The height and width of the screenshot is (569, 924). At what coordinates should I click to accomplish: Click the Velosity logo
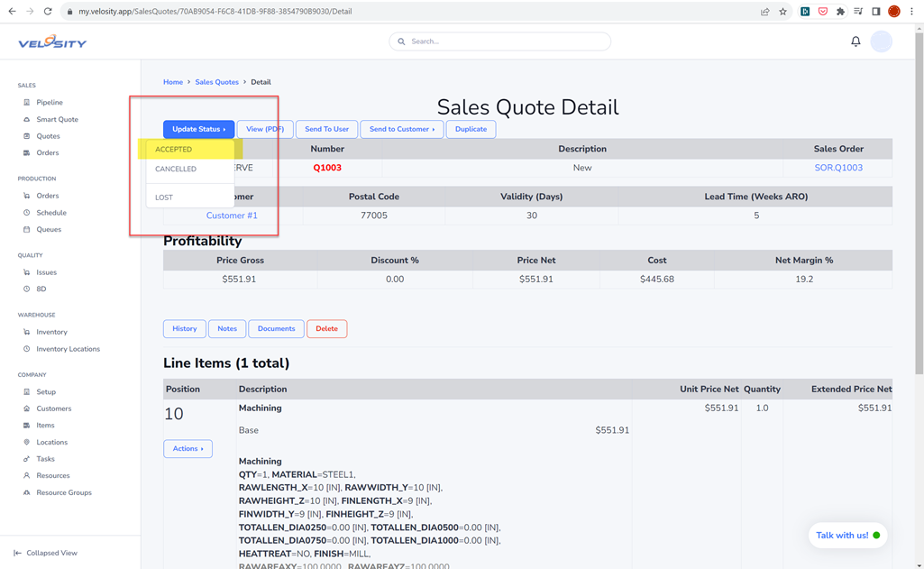point(52,42)
